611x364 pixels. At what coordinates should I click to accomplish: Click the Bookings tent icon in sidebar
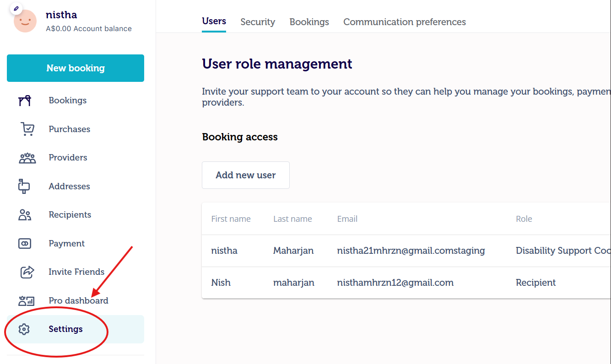25,101
